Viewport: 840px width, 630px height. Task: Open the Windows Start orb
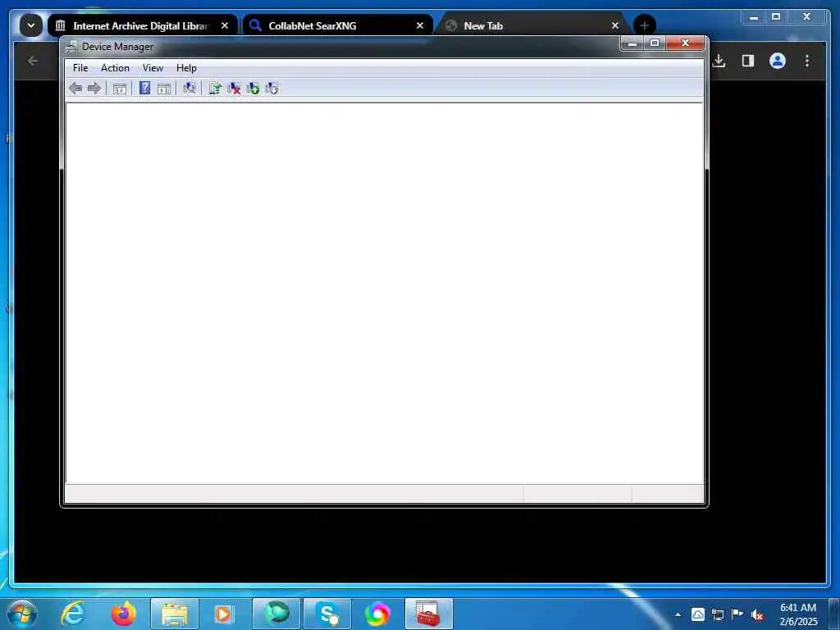pos(22,614)
